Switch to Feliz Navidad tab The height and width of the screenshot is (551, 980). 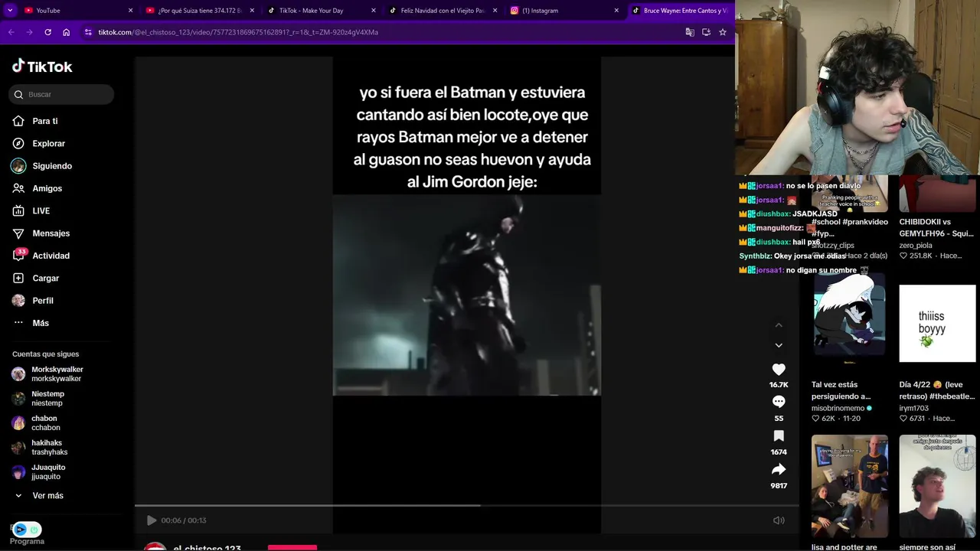point(443,11)
